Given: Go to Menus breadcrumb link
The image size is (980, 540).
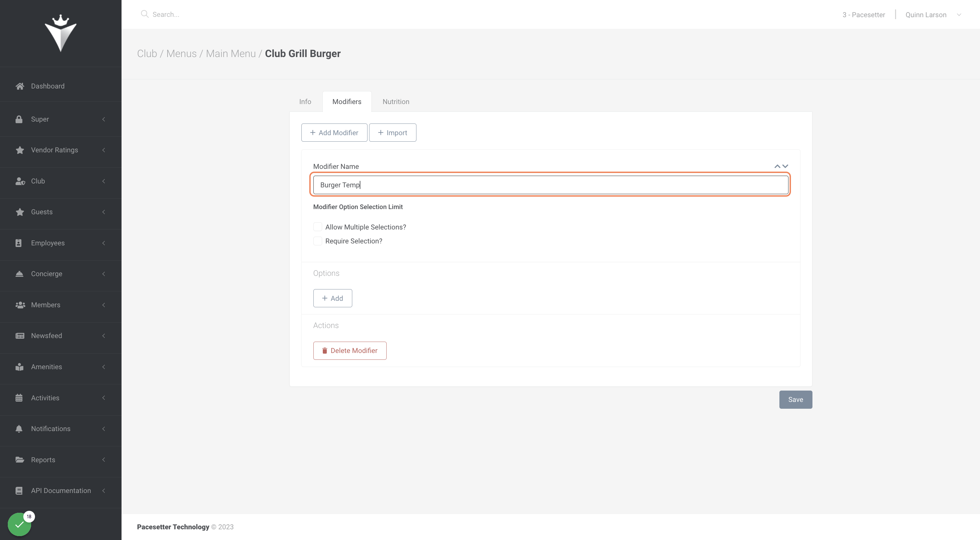Looking at the screenshot, I should click(x=181, y=54).
